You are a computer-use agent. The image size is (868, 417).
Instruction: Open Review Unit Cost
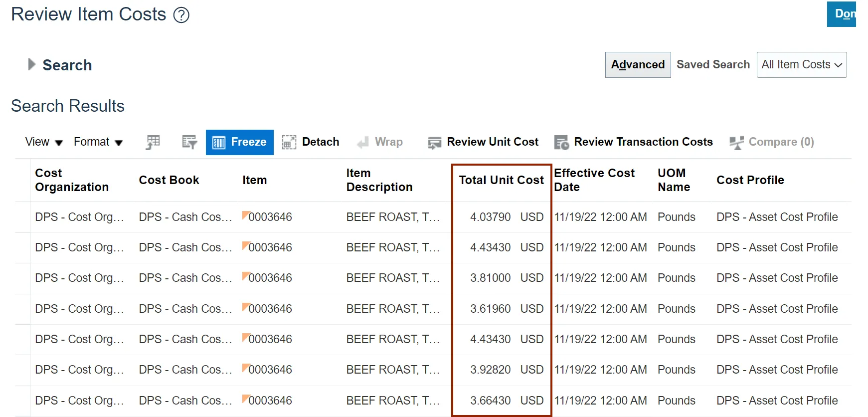[483, 142]
